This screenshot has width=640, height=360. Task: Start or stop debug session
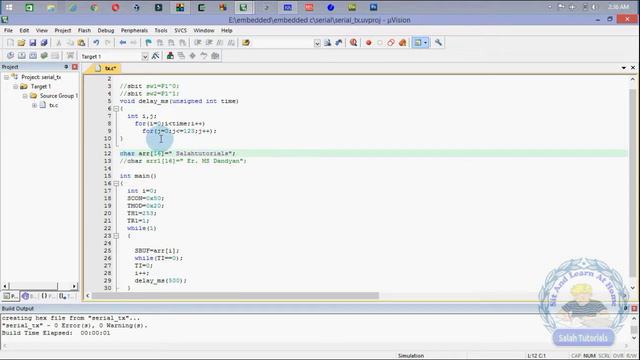tap(353, 43)
